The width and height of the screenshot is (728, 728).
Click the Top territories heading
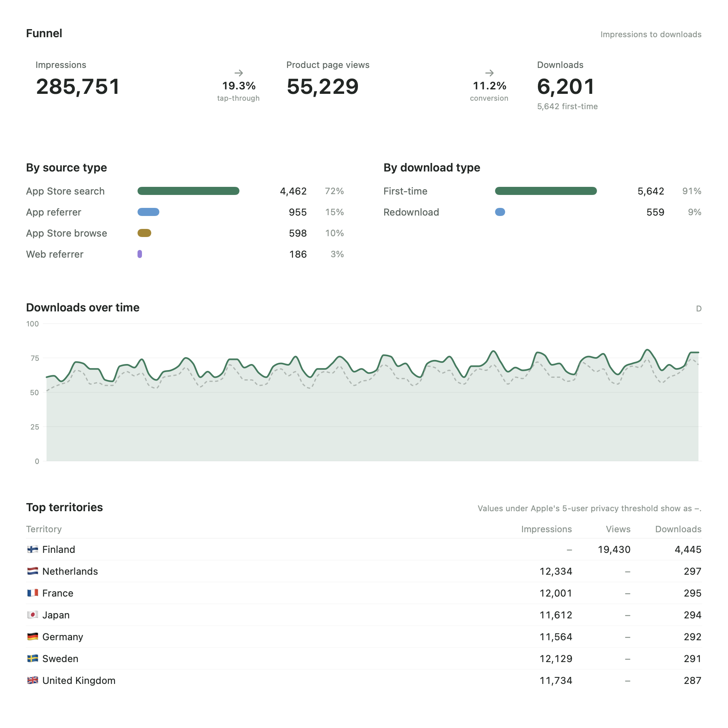[64, 507]
